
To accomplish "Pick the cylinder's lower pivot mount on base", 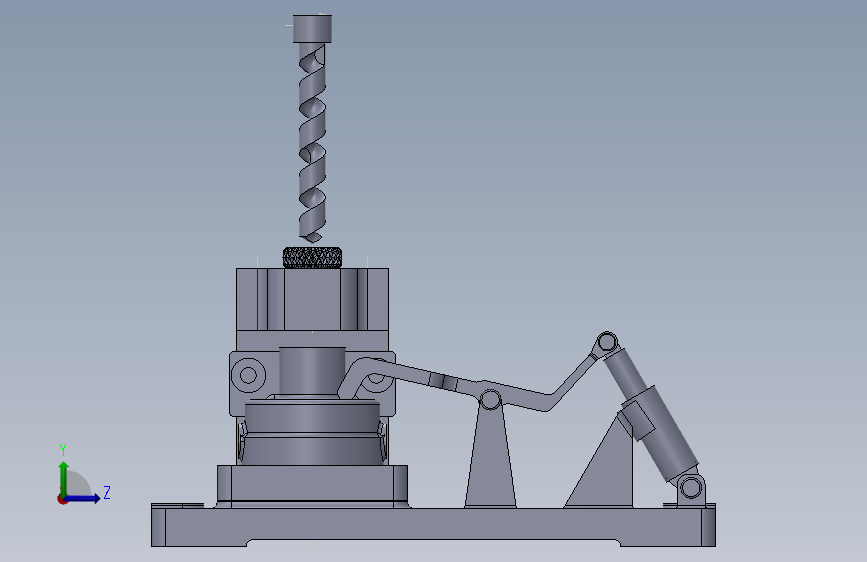I will (691, 489).
